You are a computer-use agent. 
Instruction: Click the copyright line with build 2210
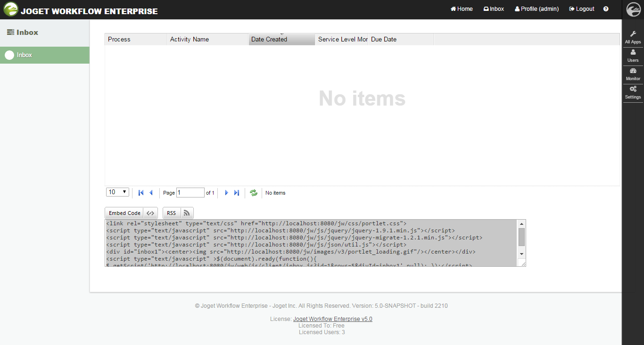(x=322, y=306)
